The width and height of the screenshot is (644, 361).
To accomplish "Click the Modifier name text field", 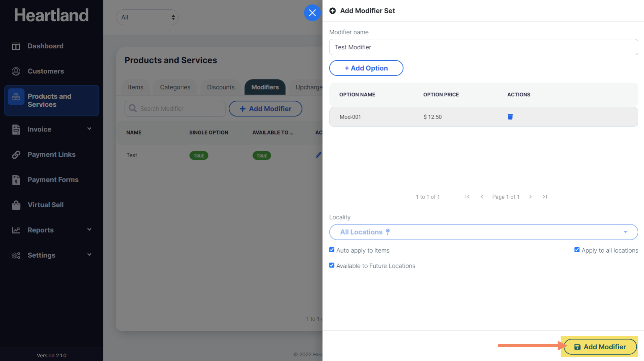I will pos(483,47).
